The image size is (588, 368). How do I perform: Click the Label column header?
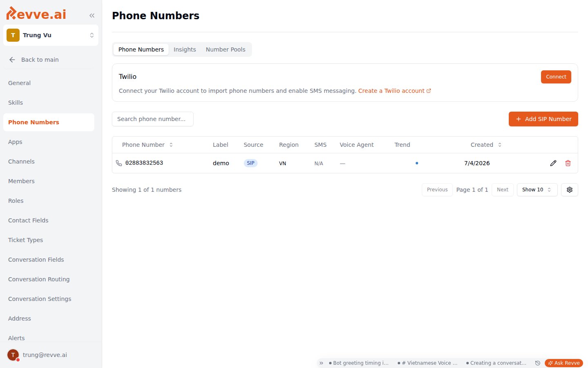(x=220, y=145)
